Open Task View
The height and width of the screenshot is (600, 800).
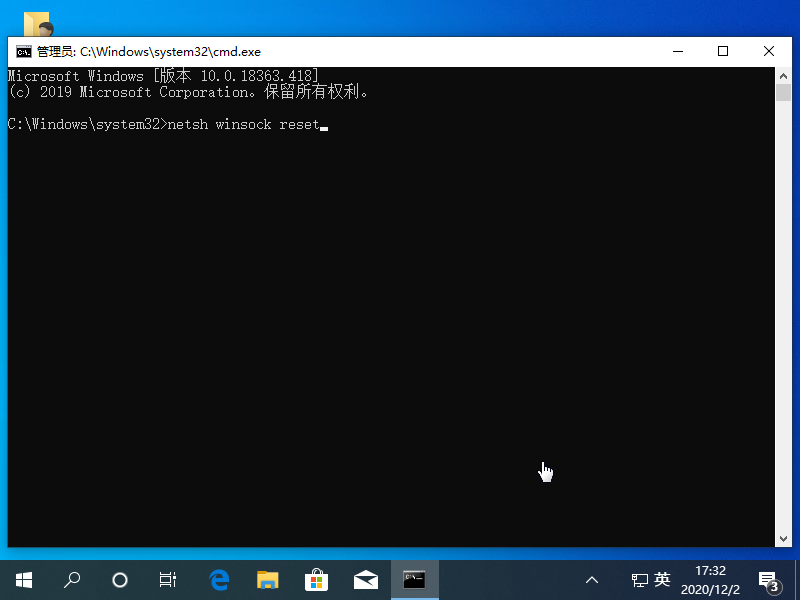[167, 580]
